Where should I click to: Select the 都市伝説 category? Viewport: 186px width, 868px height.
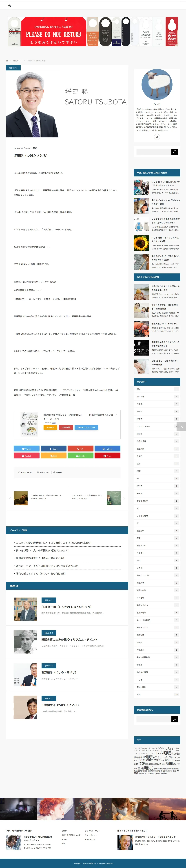point(157,635)
